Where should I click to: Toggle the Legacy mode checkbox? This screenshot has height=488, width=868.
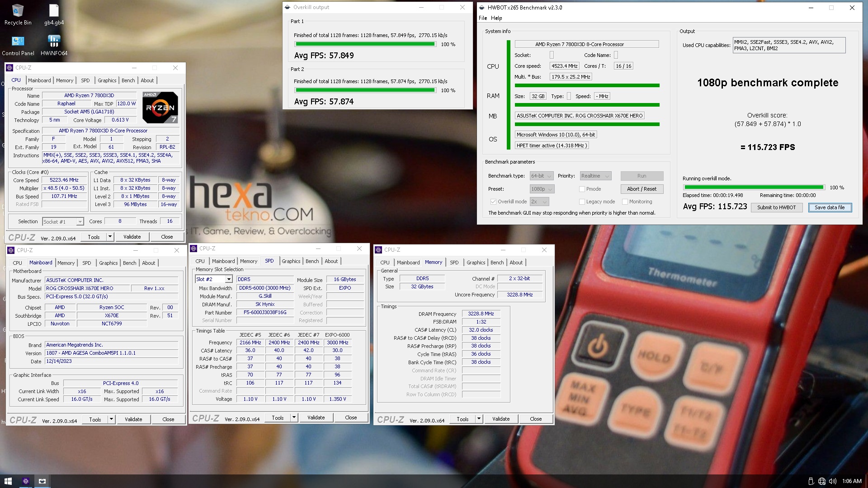pyautogui.click(x=582, y=202)
